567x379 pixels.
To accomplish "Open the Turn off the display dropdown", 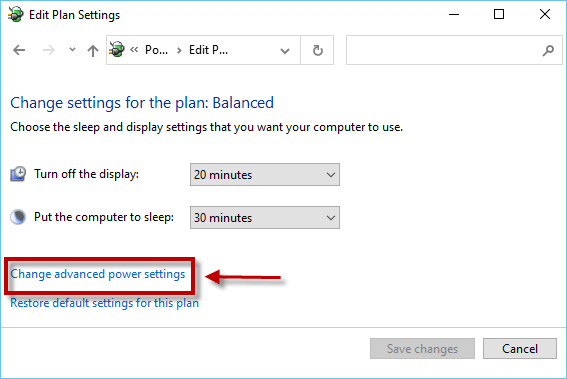I will (265, 175).
